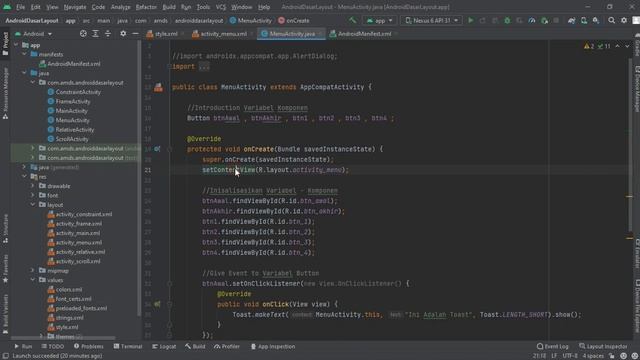Image resolution: width=640 pixels, height=360 pixels.
Task: Start debugging with the green bug icon
Action: point(507,20)
